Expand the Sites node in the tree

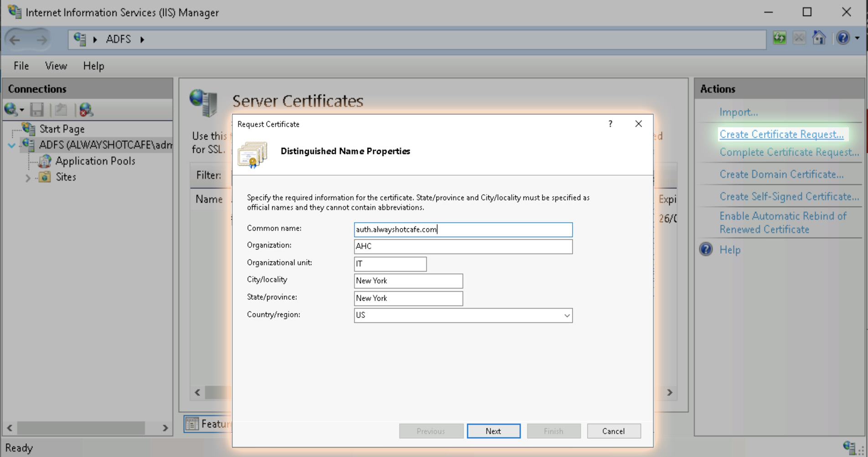tap(28, 177)
